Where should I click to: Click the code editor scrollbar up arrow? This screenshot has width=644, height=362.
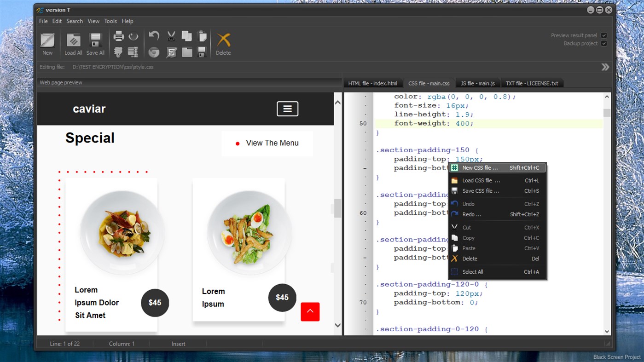607,97
